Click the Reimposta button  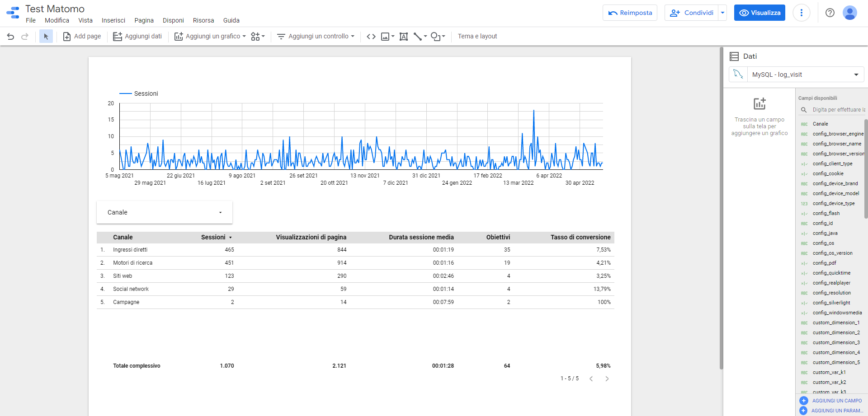630,13
